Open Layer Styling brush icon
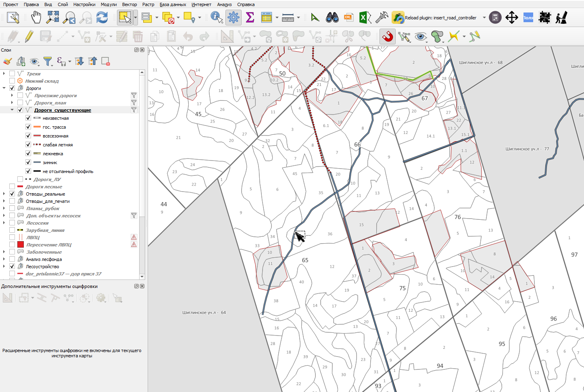This screenshot has height=392, width=584. tap(7, 61)
